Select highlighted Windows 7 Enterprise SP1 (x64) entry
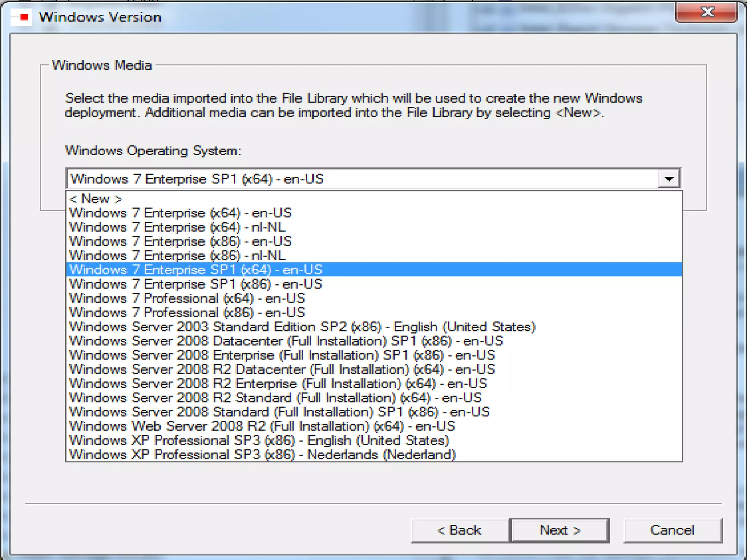This screenshot has width=747, height=560. pos(374,270)
